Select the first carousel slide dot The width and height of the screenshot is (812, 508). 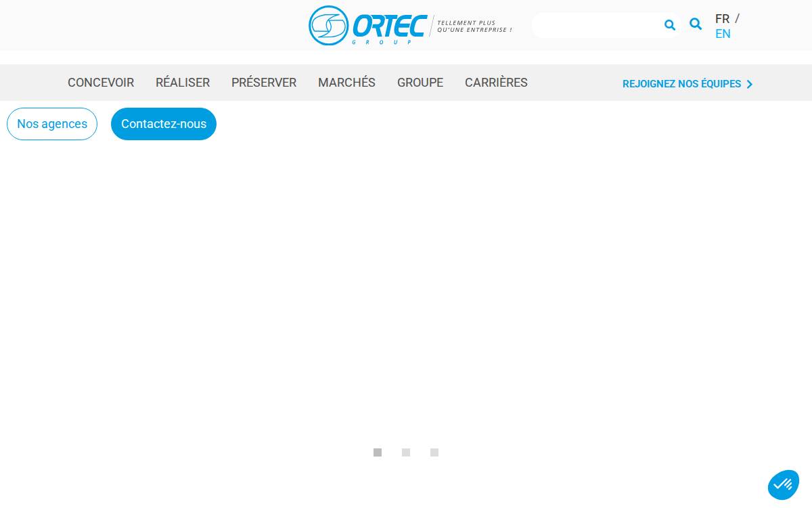click(378, 452)
